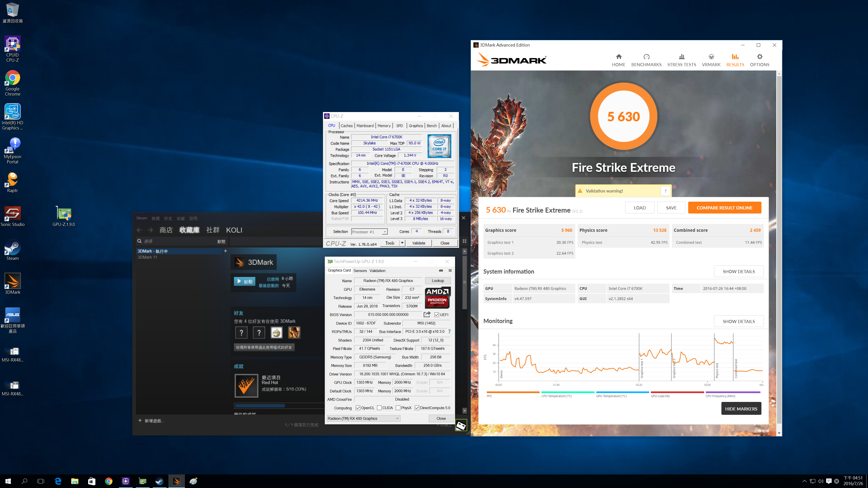Open the GPU selector dropdown in GPU-Z

[363, 418]
